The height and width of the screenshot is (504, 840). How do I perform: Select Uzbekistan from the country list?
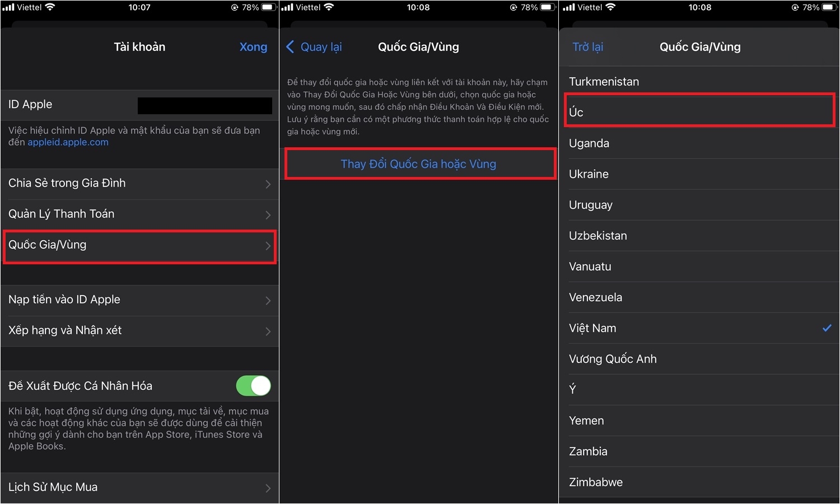(699, 236)
